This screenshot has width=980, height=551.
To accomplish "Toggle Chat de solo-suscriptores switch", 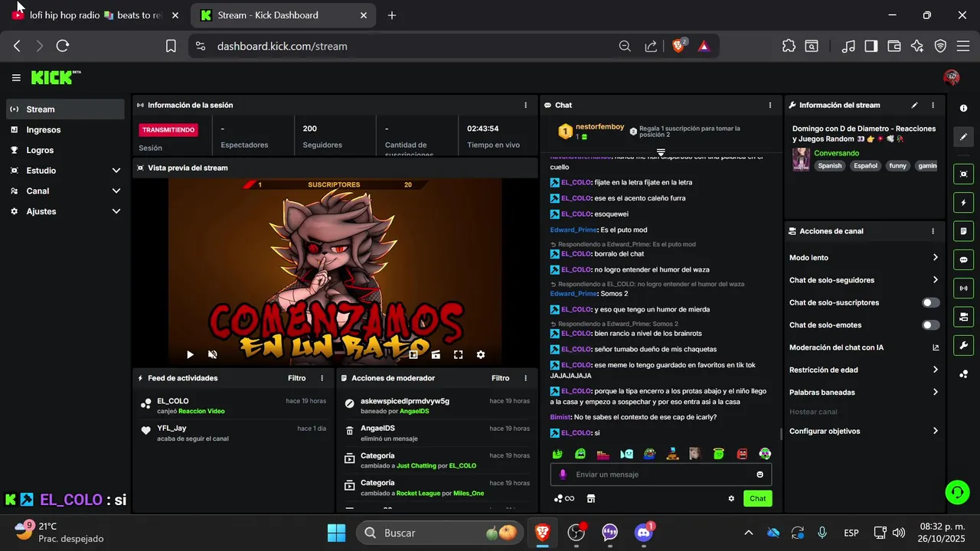I will tap(931, 302).
